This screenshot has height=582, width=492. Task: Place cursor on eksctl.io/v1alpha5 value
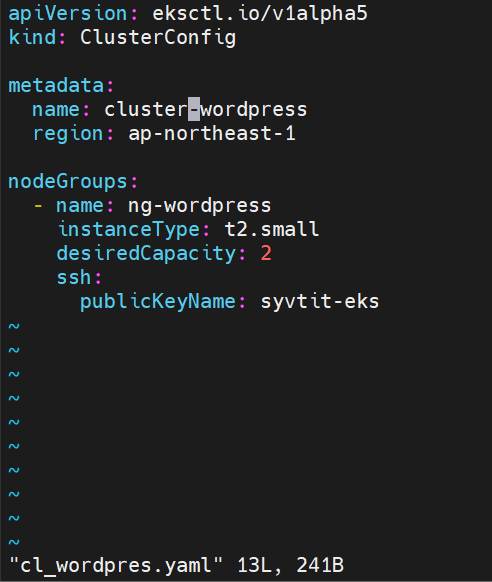[x=260, y=13]
